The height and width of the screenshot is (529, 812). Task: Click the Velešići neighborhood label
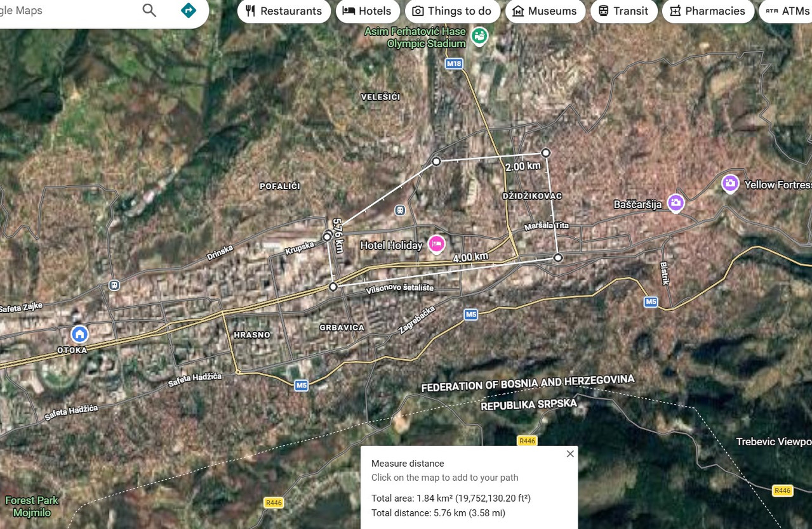click(380, 97)
